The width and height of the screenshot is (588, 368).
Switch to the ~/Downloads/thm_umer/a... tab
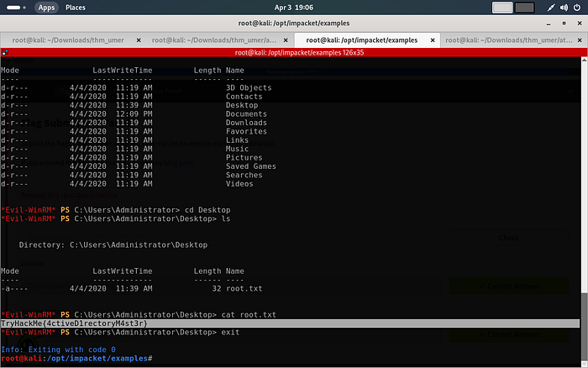213,40
